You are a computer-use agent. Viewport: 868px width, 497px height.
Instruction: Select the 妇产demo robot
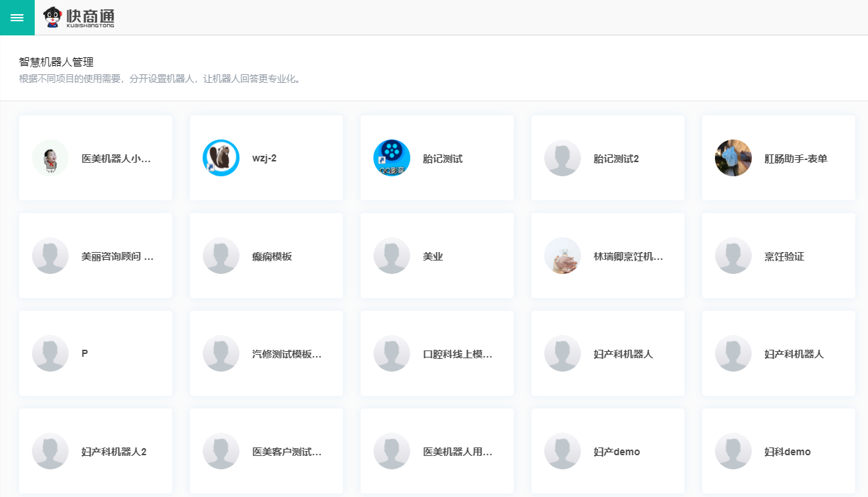608,451
